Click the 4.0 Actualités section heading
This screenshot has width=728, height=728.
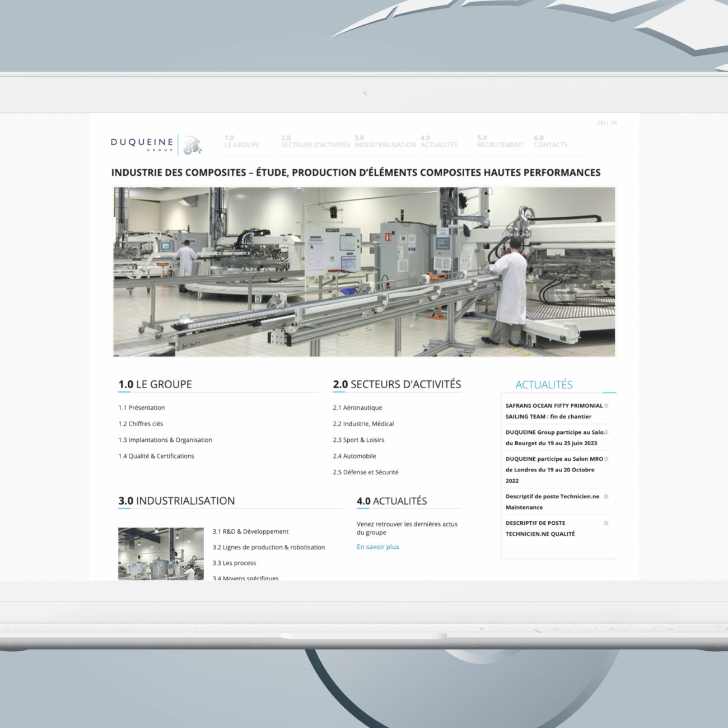392,501
